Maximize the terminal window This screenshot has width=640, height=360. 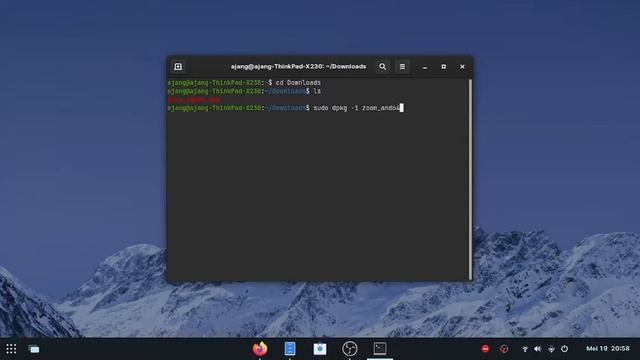[x=444, y=67]
